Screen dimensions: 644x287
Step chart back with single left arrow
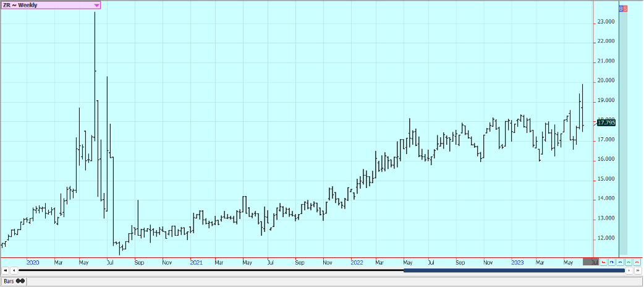click(x=14, y=270)
